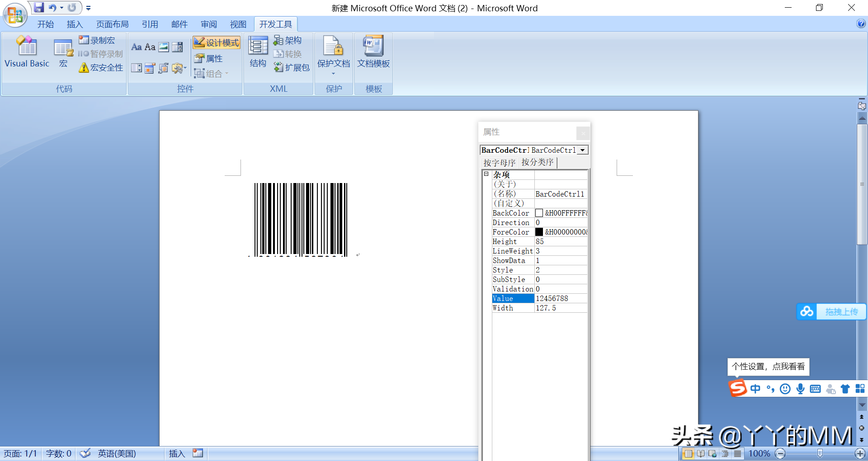Open the undo history dropdown arrow

tap(61, 8)
